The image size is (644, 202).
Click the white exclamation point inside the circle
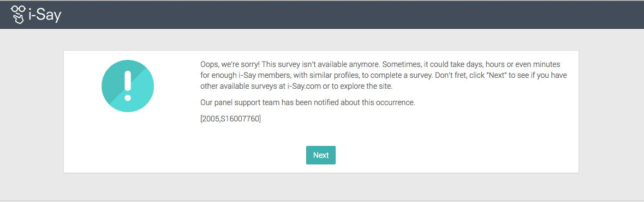pos(128,85)
